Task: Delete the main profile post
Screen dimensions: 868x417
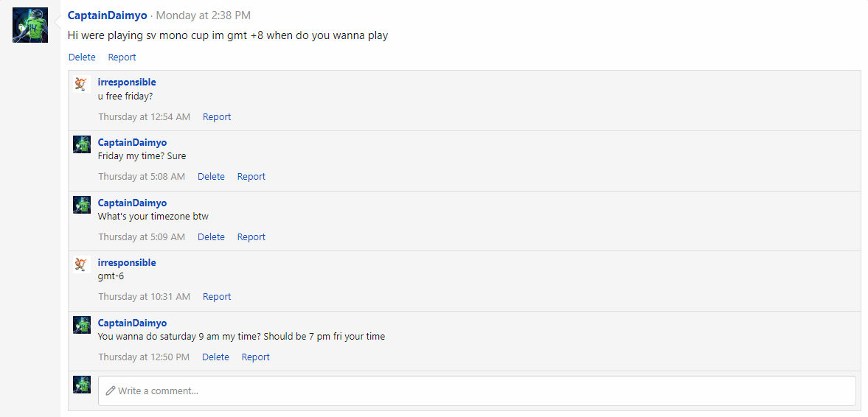Action: [82, 57]
